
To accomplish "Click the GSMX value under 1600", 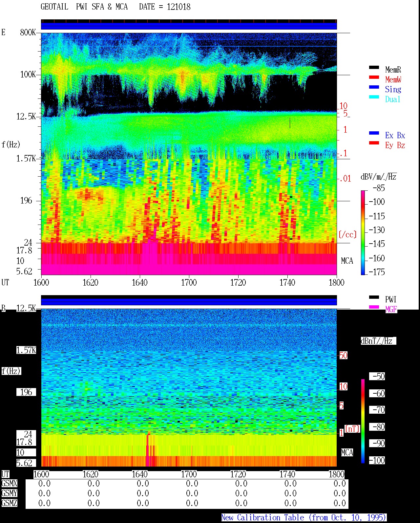I will click(x=44, y=483).
